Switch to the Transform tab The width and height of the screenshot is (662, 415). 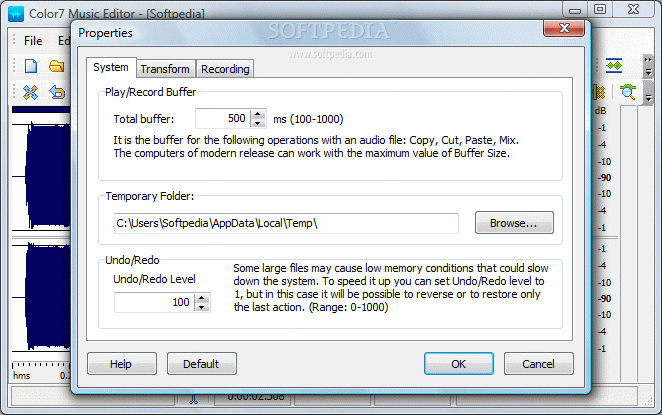(x=166, y=69)
